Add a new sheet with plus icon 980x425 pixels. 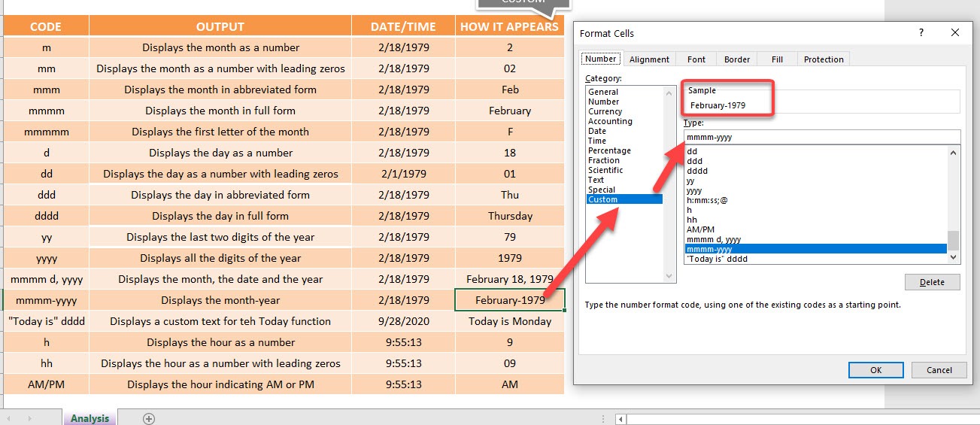149,418
